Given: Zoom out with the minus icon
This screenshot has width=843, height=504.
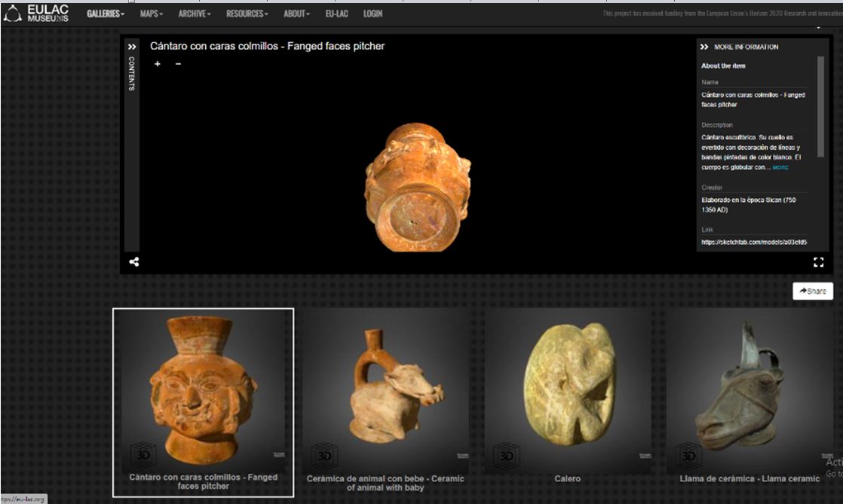Looking at the screenshot, I should [178, 64].
